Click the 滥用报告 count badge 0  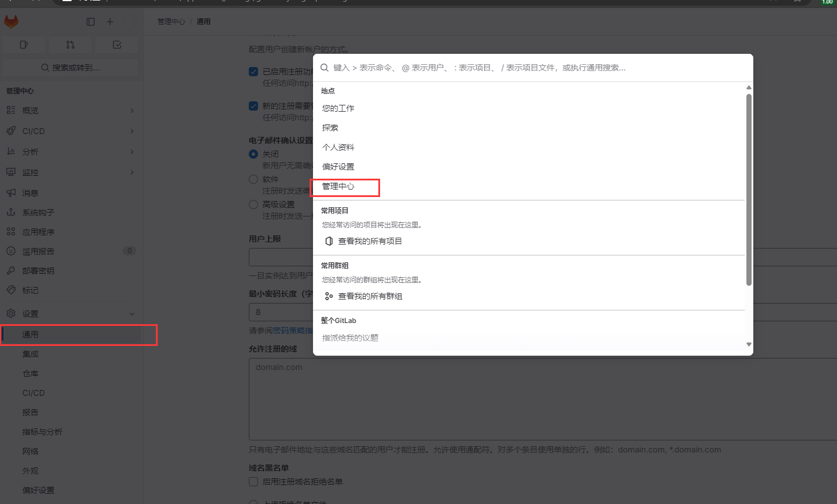130,251
